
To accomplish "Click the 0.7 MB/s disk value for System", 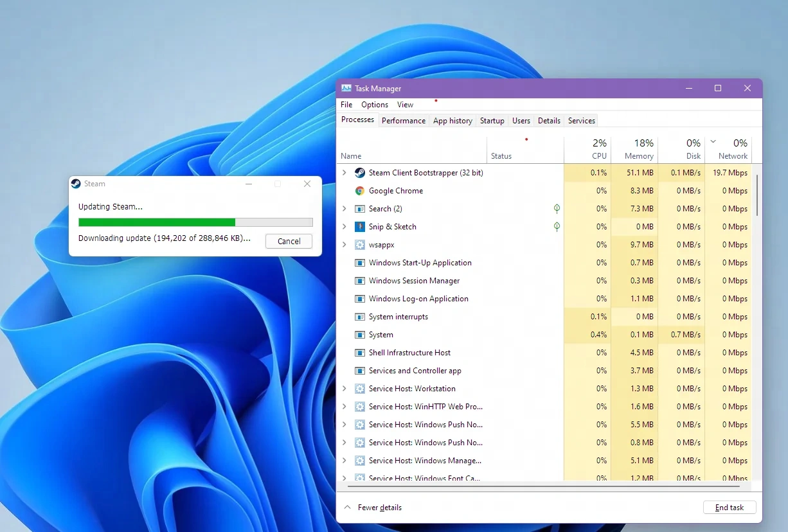I will pos(685,335).
